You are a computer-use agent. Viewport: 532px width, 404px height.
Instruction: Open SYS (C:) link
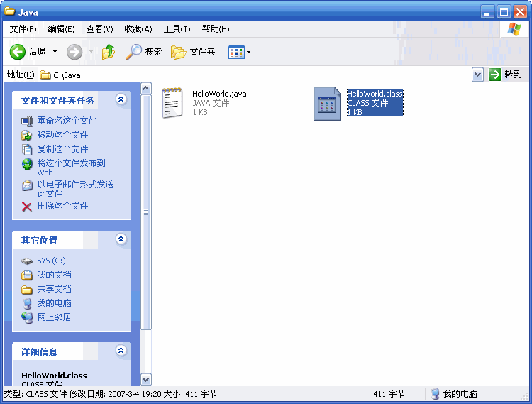(x=51, y=261)
